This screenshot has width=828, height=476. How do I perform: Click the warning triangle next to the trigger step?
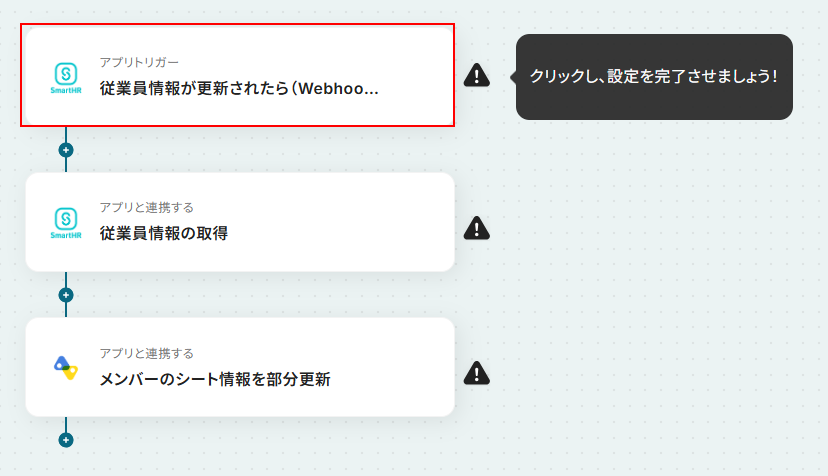coord(477,75)
